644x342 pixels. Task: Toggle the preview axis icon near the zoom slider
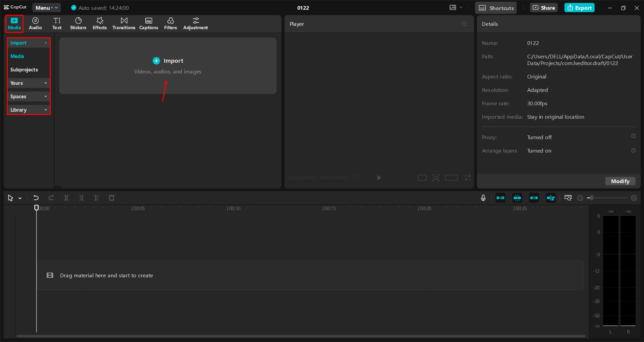(x=568, y=198)
